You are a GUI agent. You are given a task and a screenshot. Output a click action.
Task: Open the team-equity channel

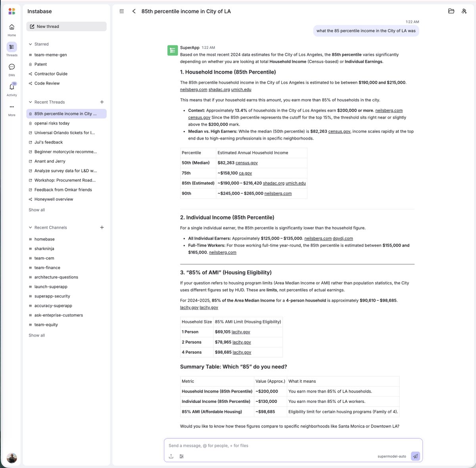67,325
